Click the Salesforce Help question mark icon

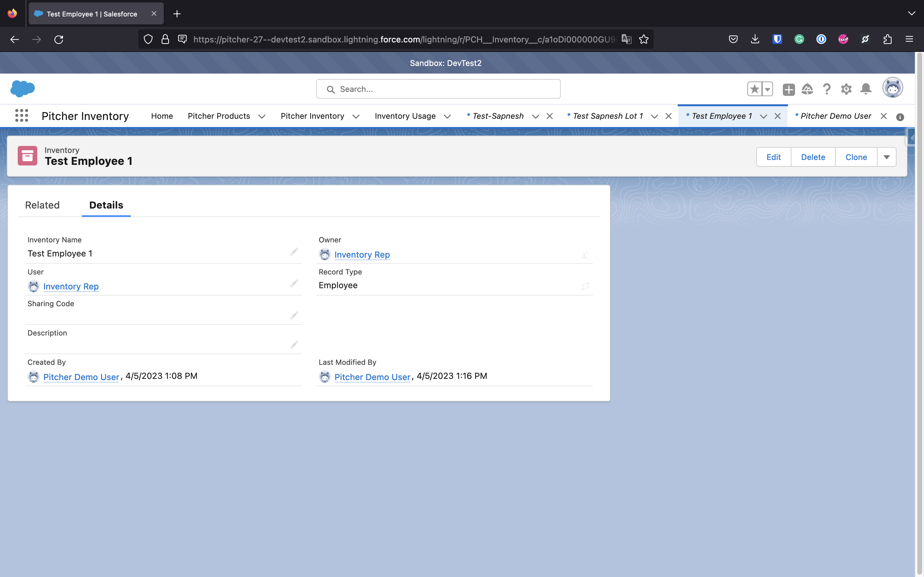click(827, 89)
